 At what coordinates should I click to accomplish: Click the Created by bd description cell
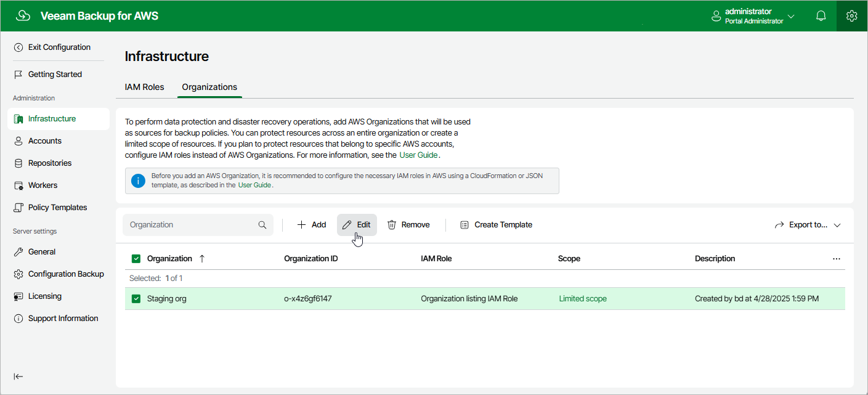coord(756,299)
